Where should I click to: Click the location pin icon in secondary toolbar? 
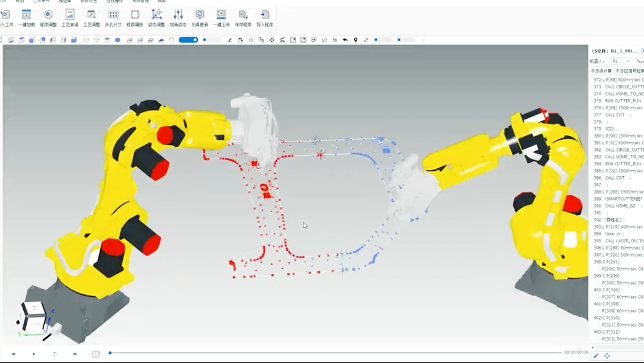[x=355, y=40]
